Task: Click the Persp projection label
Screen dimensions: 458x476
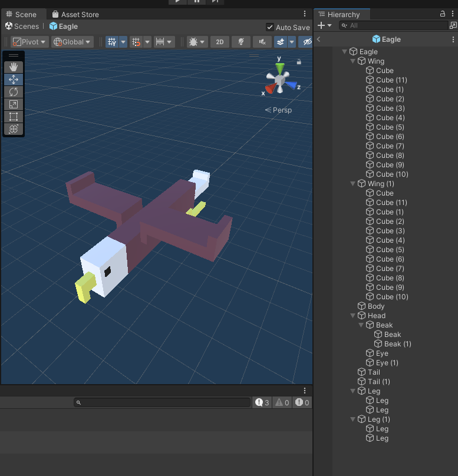Action: click(x=278, y=110)
